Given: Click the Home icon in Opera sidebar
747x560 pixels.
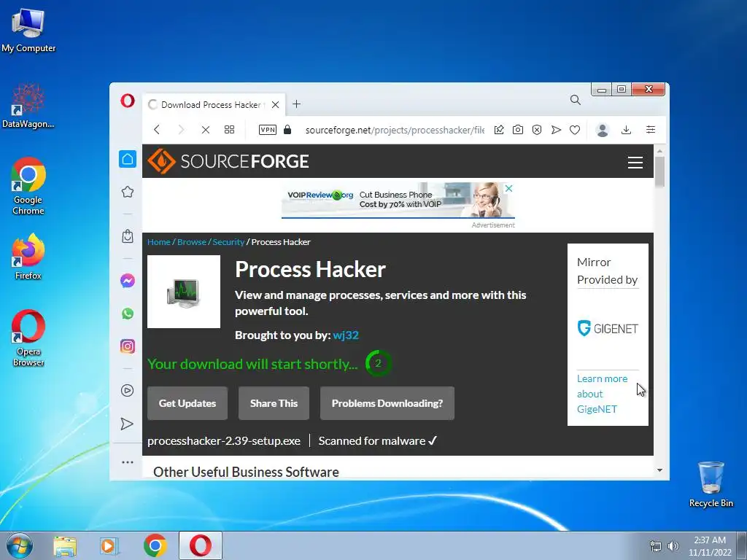Looking at the screenshot, I should click(x=127, y=159).
